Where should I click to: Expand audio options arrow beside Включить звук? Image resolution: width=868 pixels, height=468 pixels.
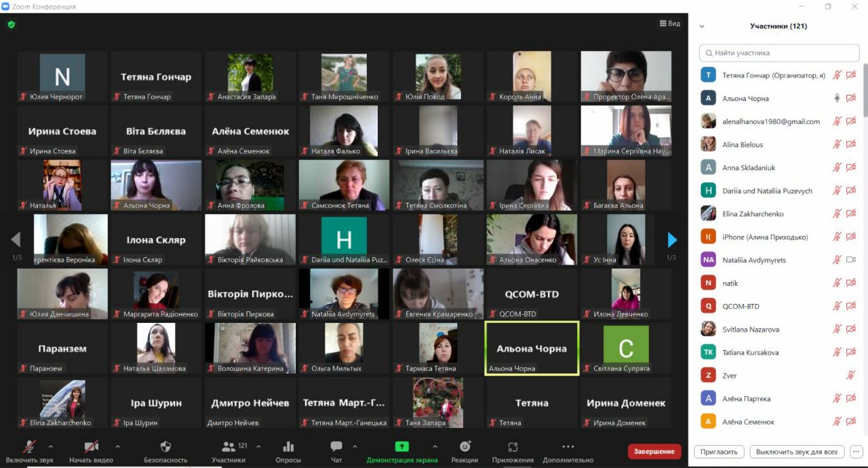(x=51, y=446)
